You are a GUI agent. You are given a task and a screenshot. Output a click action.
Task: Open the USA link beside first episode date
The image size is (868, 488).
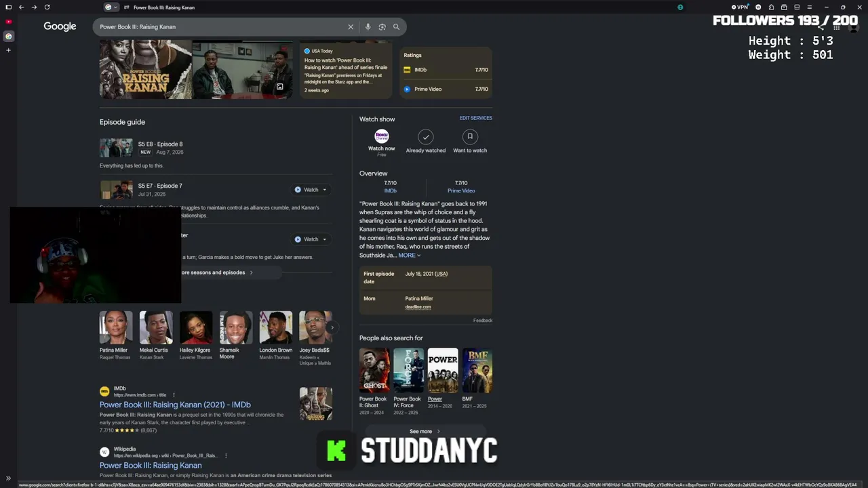pos(441,274)
